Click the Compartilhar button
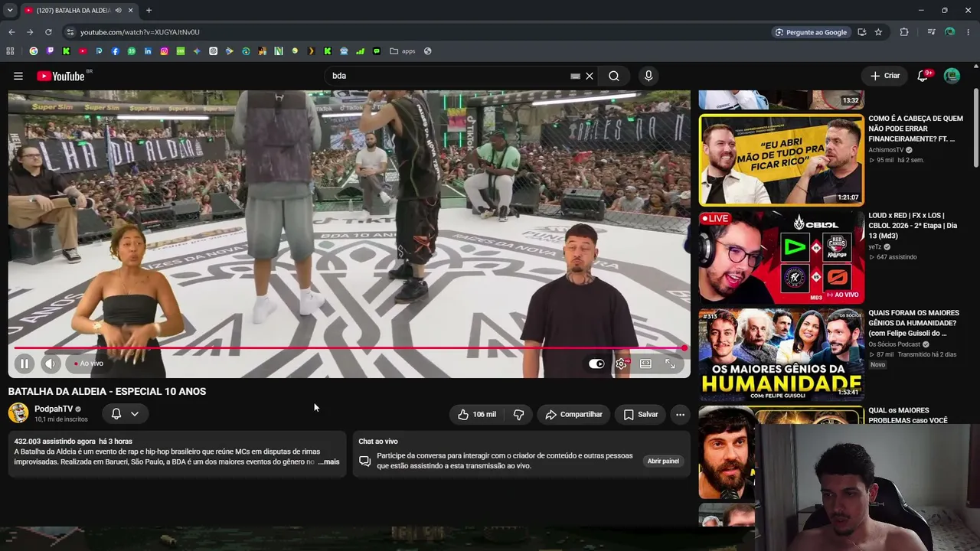Screen dimensions: 980x551 pos(573,414)
